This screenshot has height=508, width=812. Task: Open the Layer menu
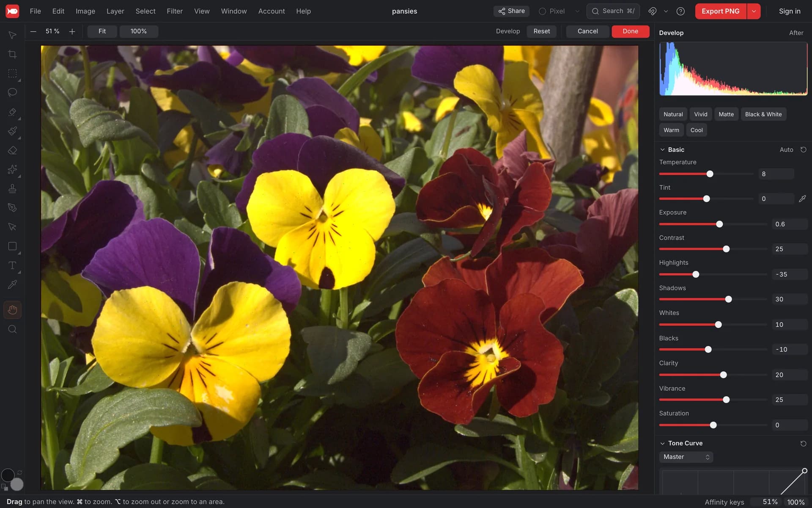click(115, 11)
